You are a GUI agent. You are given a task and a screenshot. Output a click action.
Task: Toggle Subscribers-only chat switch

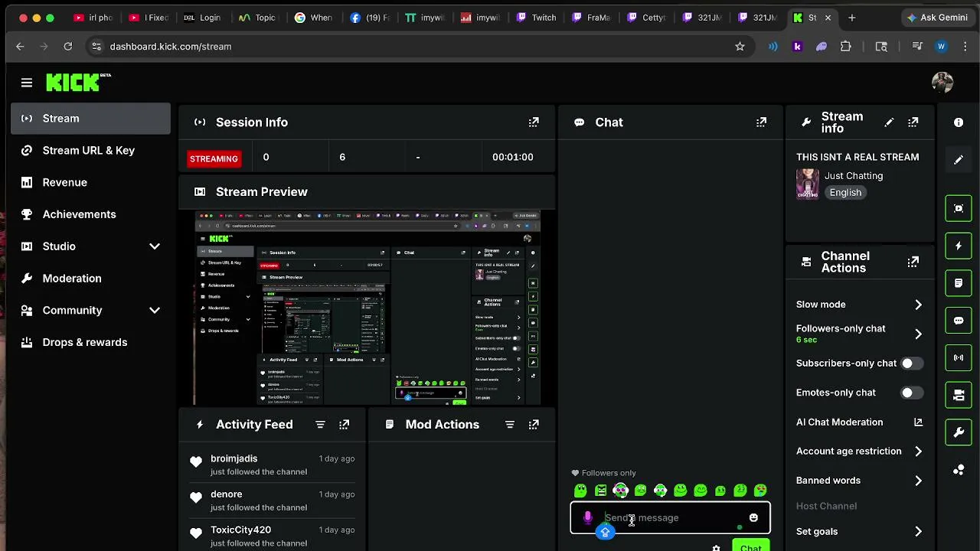coord(911,364)
